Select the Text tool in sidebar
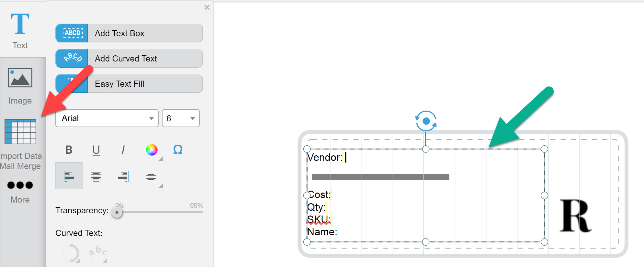 (x=20, y=30)
